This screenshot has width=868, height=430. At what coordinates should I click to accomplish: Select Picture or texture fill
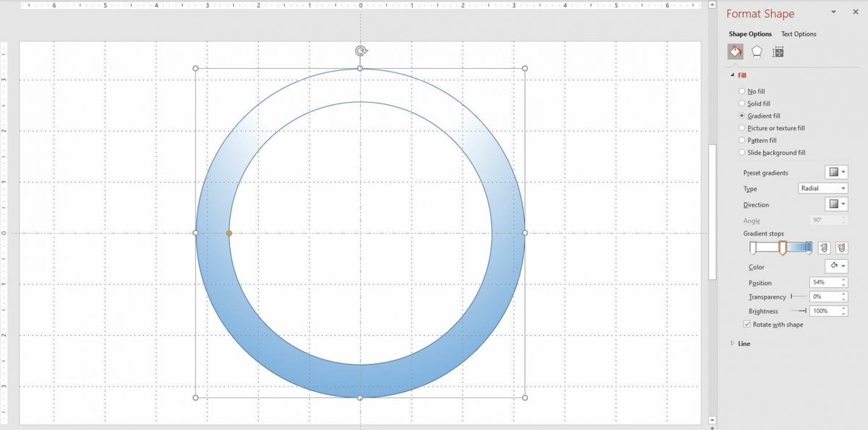(x=741, y=127)
